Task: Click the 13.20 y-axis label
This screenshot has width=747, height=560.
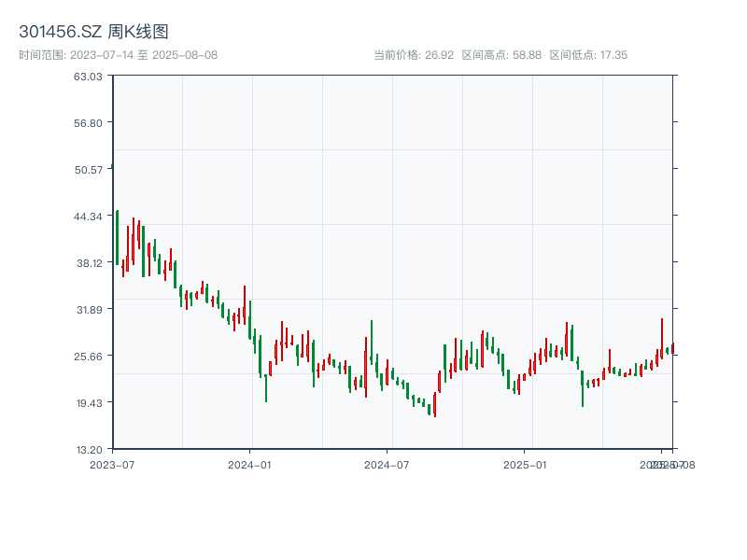Action: pyautogui.click(x=89, y=450)
